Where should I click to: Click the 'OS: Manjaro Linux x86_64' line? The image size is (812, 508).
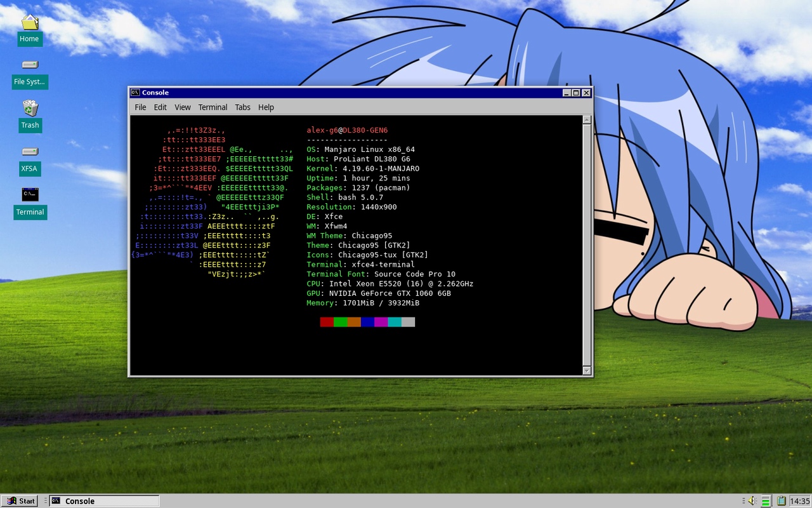click(x=360, y=149)
